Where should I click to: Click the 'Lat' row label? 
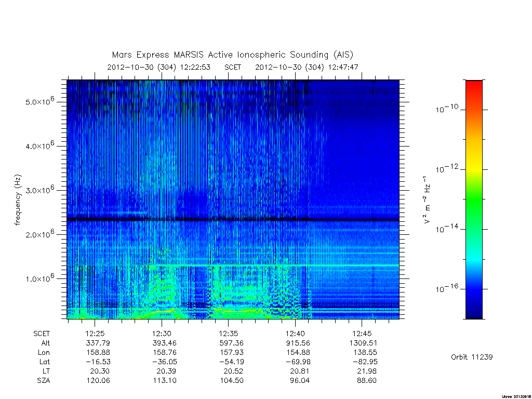pos(45,362)
